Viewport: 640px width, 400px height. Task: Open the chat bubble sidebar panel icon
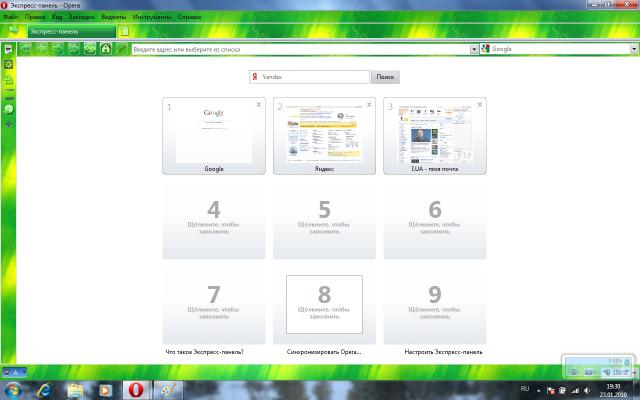tap(8, 109)
